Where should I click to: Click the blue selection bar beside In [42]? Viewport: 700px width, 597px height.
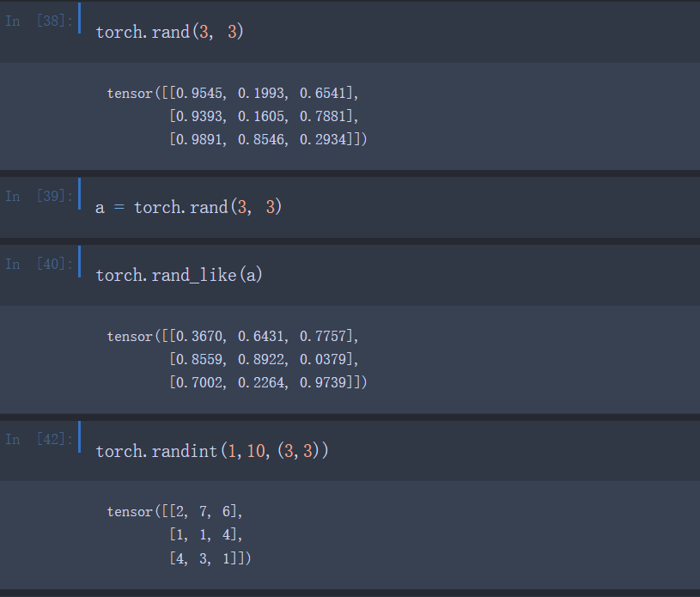(x=78, y=438)
